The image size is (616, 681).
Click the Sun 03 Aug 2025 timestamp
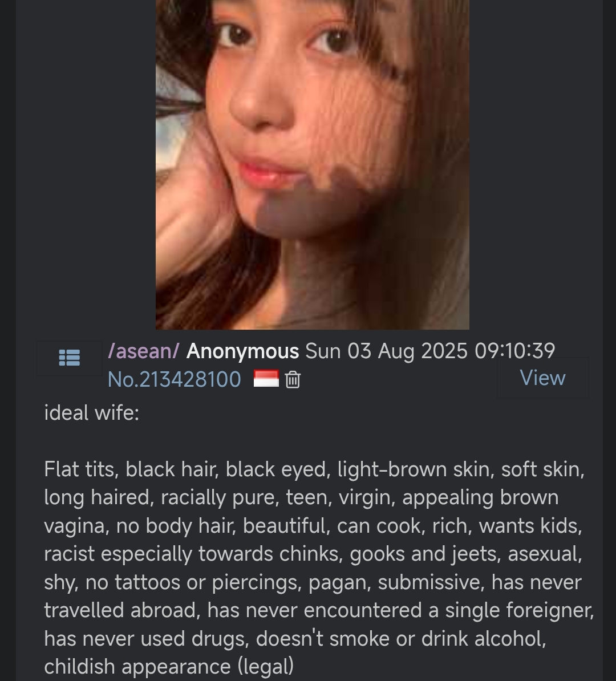click(x=386, y=351)
